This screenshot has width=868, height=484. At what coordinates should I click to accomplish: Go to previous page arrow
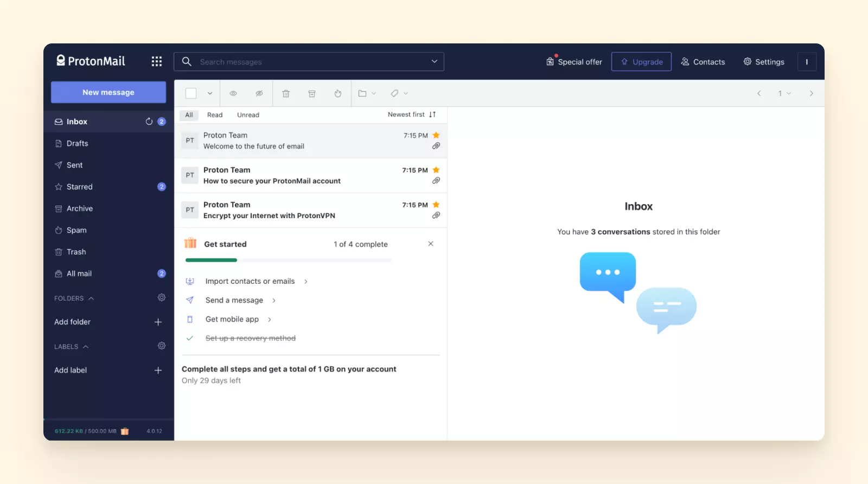coord(759,93)
